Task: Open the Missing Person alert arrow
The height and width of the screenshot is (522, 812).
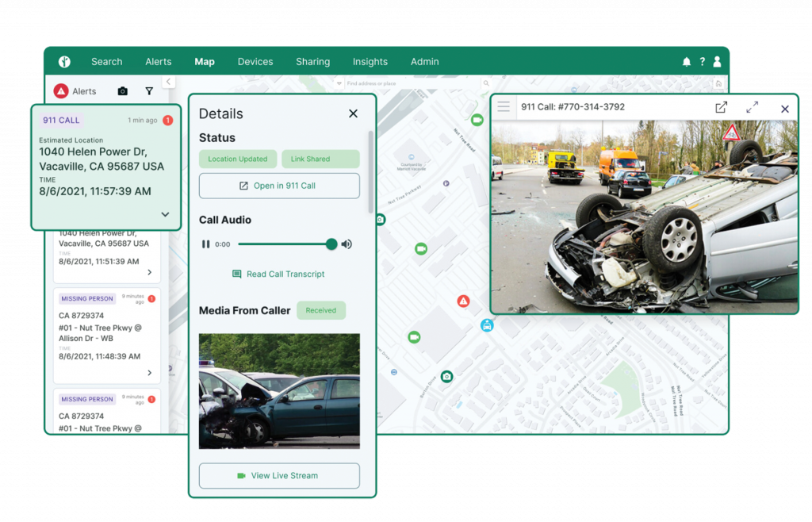Action: pos(150,373)
